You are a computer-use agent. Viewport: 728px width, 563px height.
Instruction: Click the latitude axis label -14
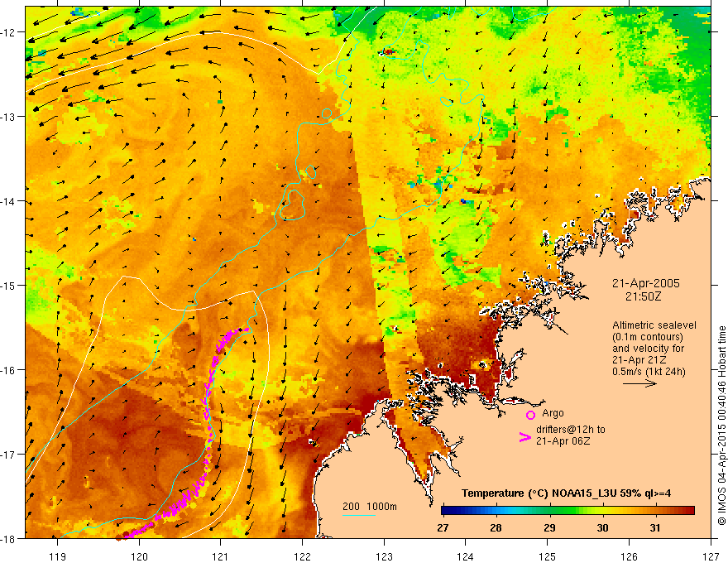pos(7,201)
